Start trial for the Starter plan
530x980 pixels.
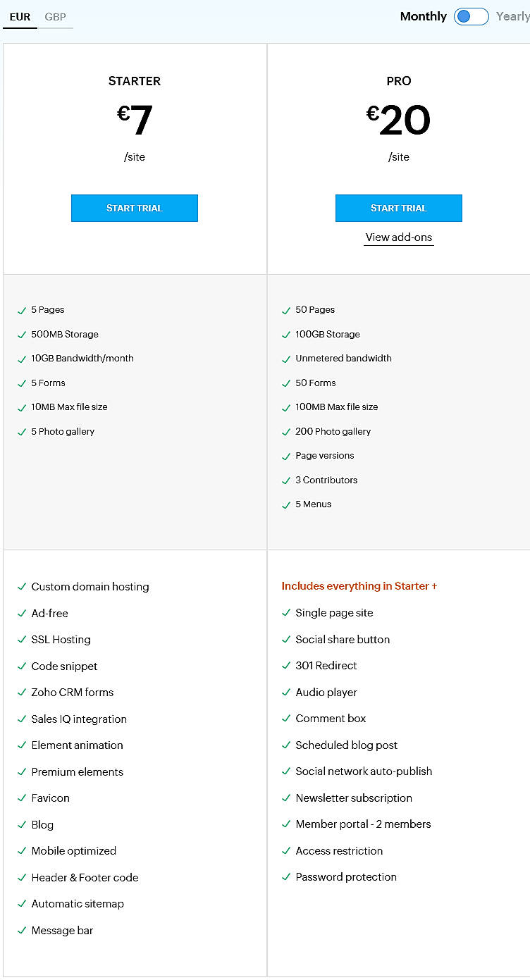click(134, 208)
